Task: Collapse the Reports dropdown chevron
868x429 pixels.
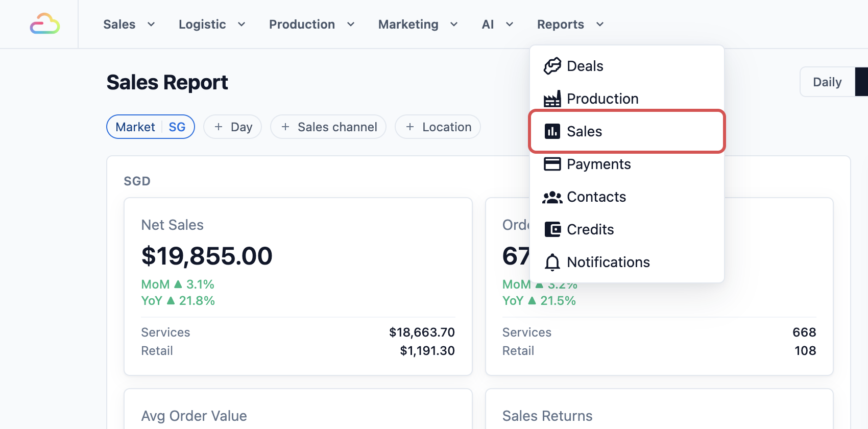Action: 600,24
